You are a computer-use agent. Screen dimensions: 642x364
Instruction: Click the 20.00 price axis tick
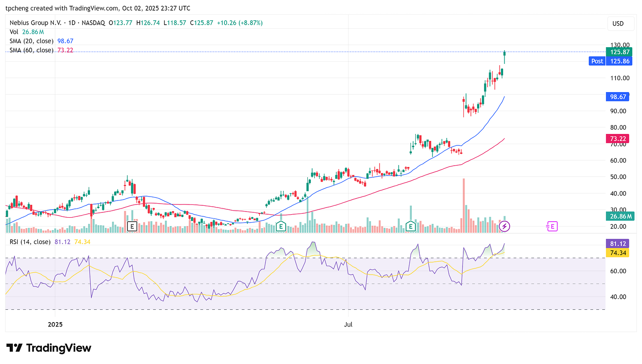[x=619, y=226]
